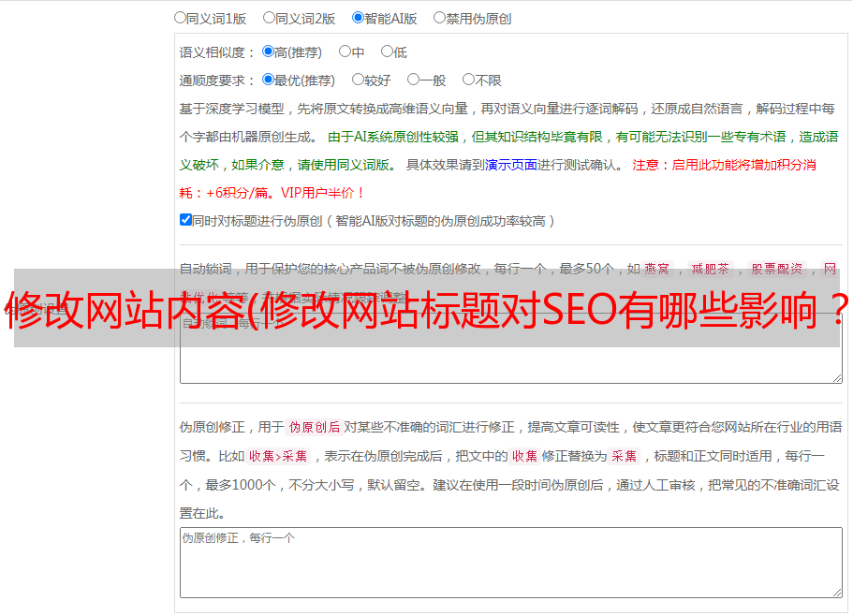Choose the 智能AI版 radio option

[358, 18]
